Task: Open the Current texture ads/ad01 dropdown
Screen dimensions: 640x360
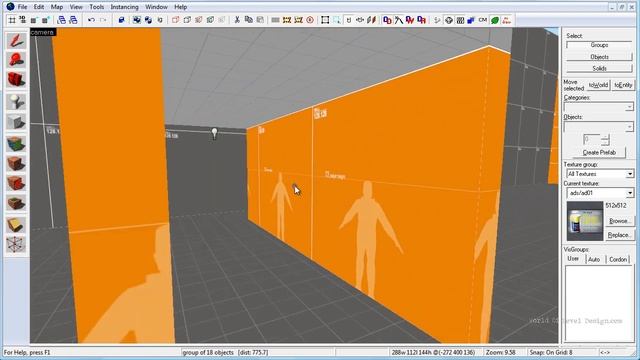Action: pyautogui.click(x=630, y=193)
